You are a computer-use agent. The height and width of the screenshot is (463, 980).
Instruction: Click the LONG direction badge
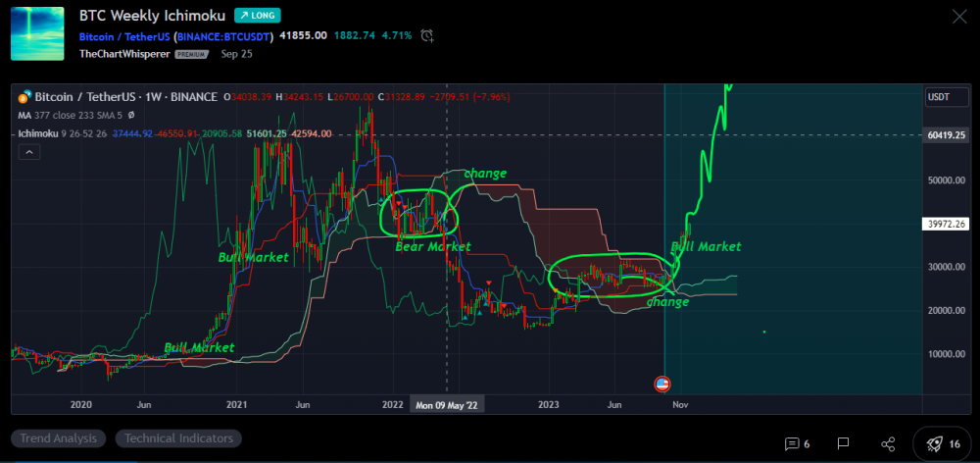[x=258, y=16]
